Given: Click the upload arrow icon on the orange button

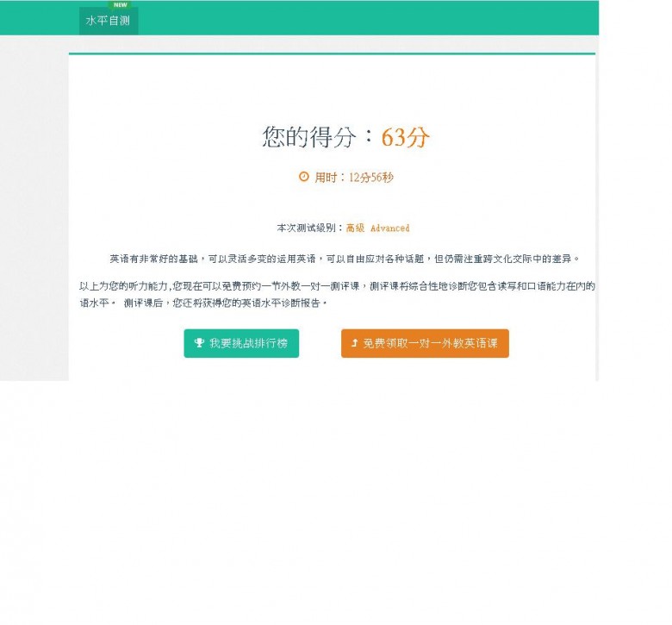Looking at the screenshot, I should coord(354,343).
